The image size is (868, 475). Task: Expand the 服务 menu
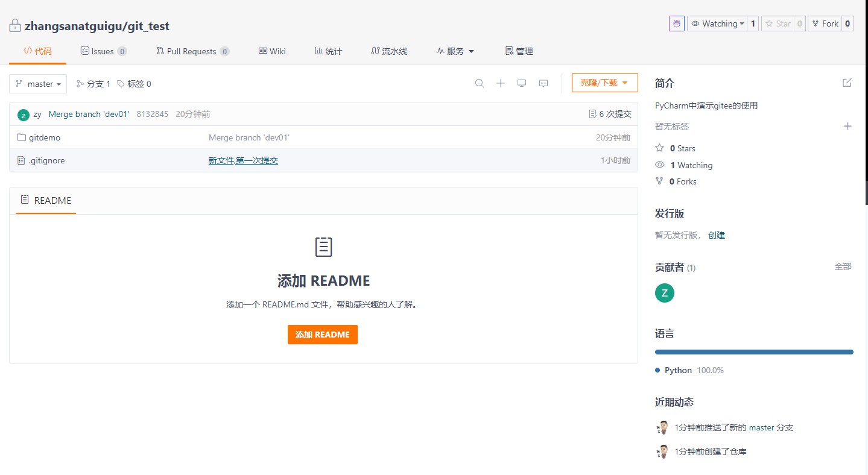click(455, 51)
